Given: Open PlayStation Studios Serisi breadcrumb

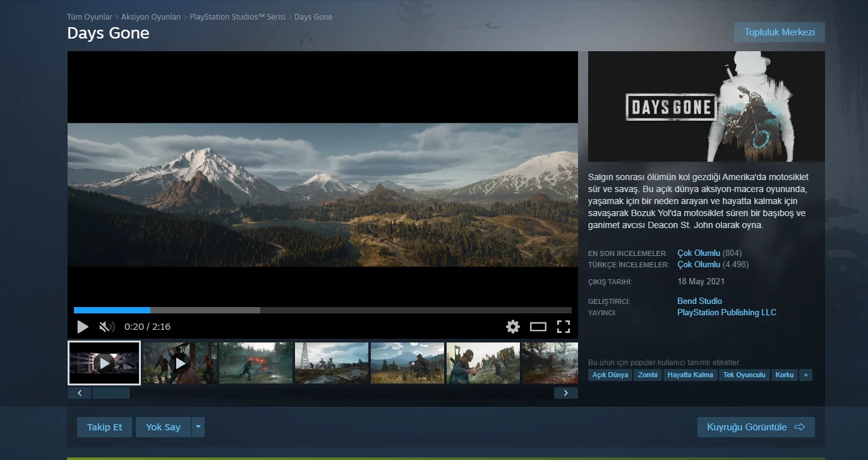Looking at the screenshot, I should [238, 17].
